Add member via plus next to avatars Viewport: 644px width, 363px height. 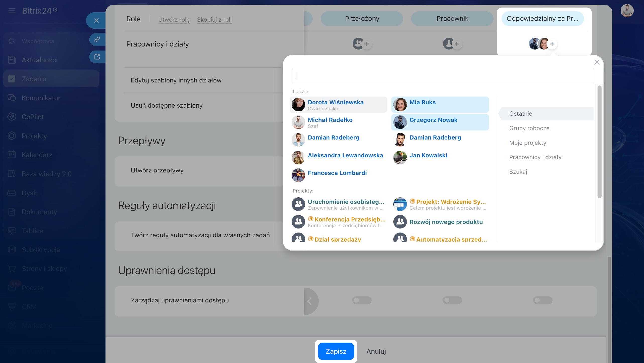(x=552, y=44)
